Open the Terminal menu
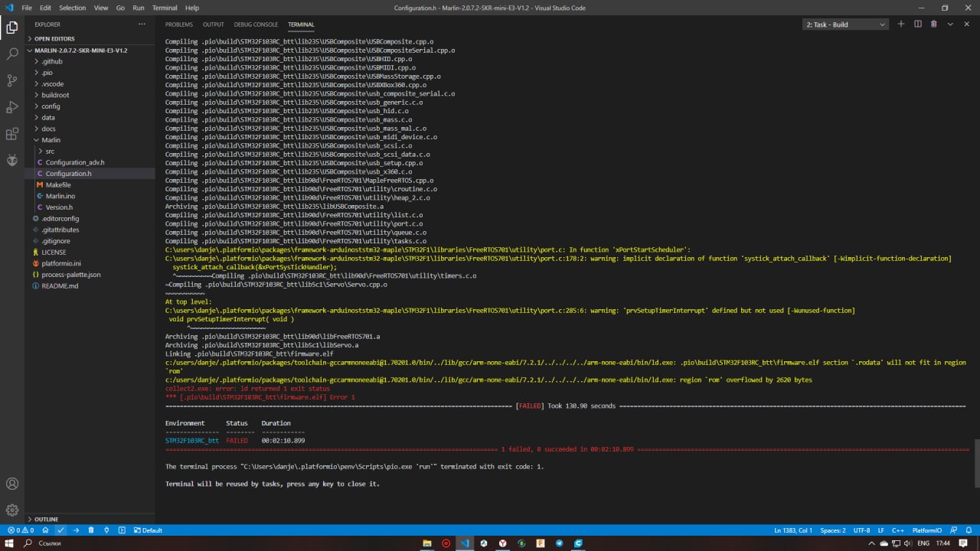 (x=165, y=8)
